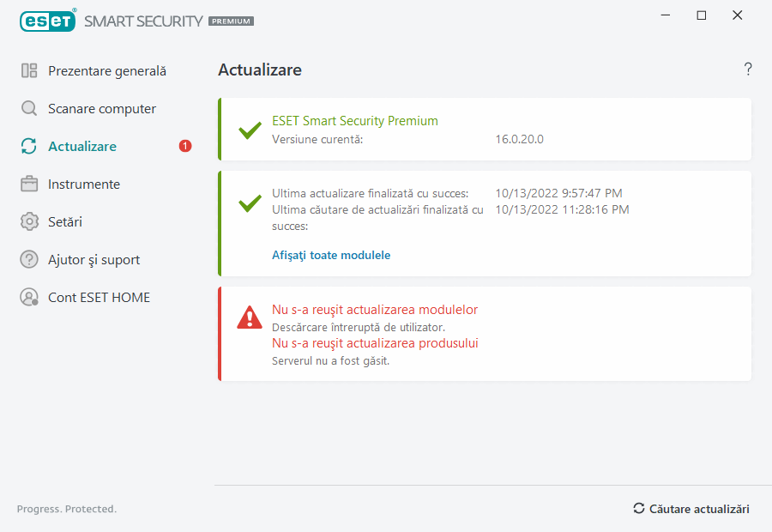Open Setări from the sidebar
The height and width of the screenshot is (532, 772).
tap(65, 222)
